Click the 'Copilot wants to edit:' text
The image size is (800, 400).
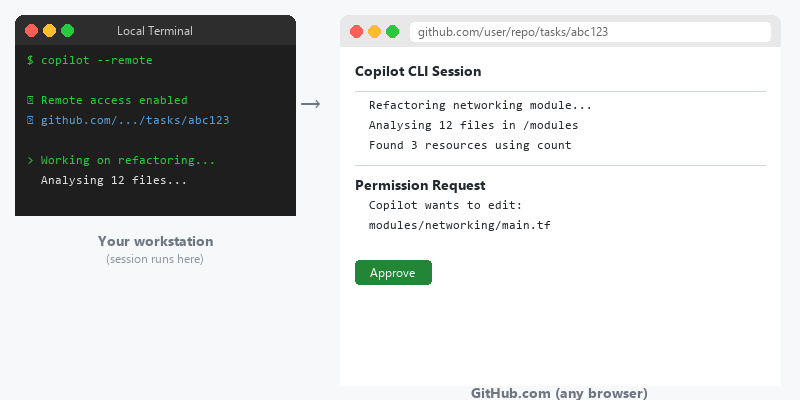(x=446, y=205)
